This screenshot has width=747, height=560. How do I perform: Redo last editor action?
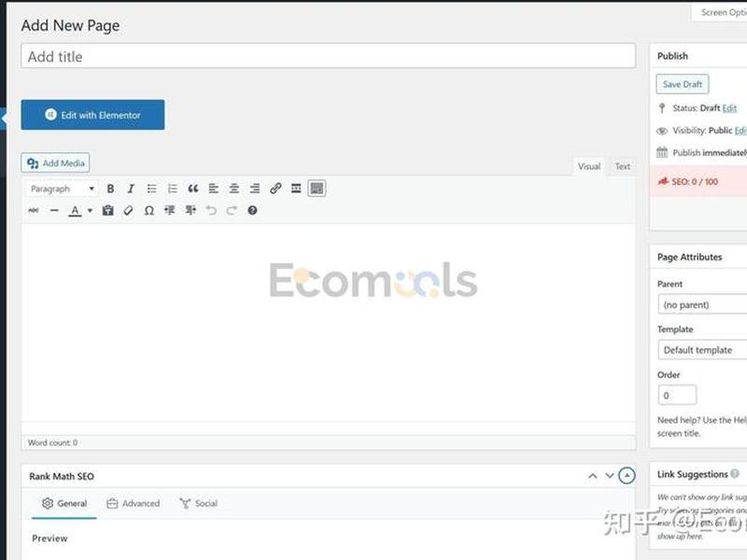coord(232,211)
